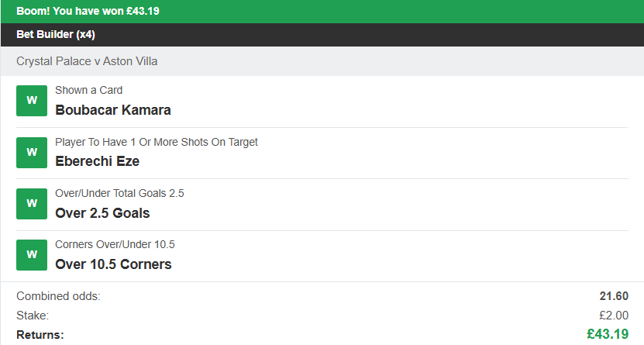
Task: Click the W badge beside Boubacar Kamara
Action: (32, 101)
